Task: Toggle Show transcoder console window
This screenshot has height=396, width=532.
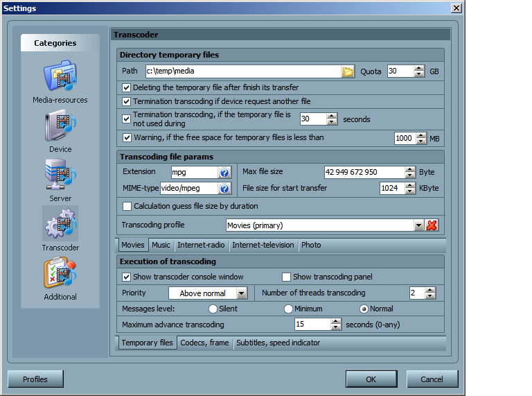Action: (126, 277)
